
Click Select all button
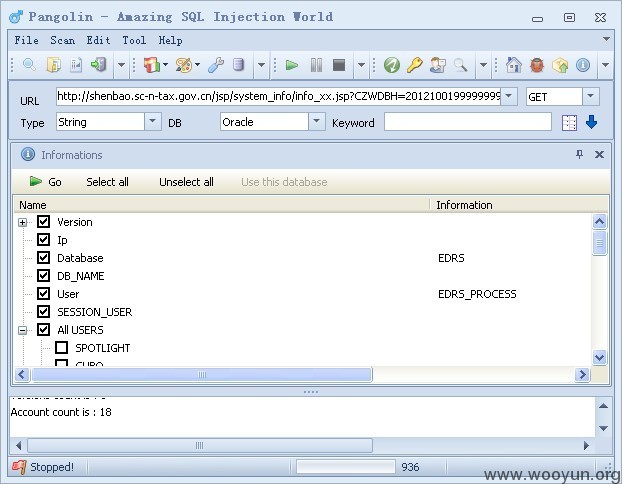107,182
